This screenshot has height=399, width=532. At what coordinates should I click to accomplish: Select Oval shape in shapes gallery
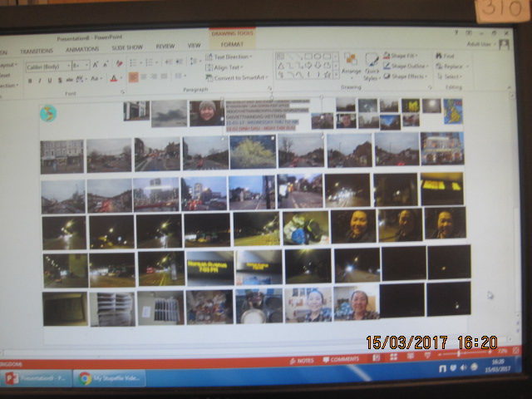click(318, 56)
